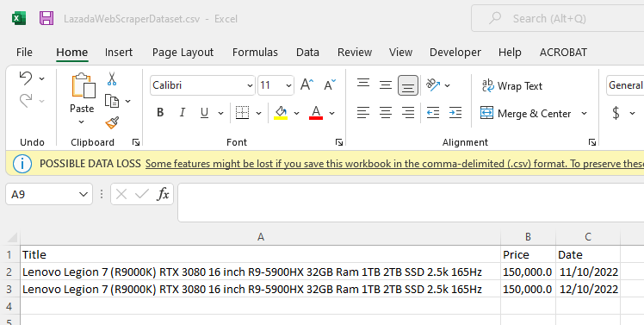Click the Copy icon
This screenshot has height=325, width=644.
click(112, 101)
